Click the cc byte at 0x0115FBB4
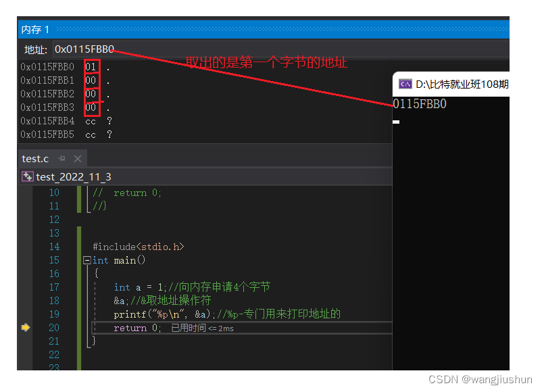Viewport: 542px width, 392px height. [91, 122]
